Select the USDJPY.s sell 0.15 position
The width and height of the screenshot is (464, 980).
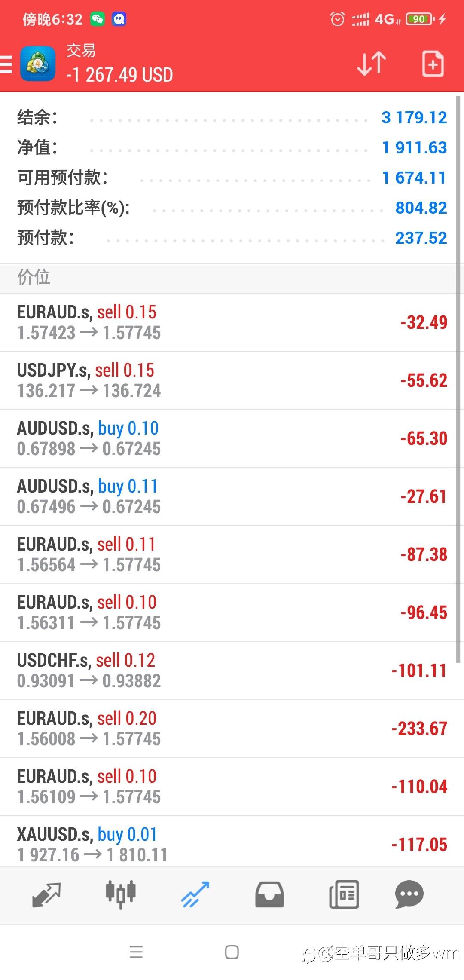tap(228, 380)
